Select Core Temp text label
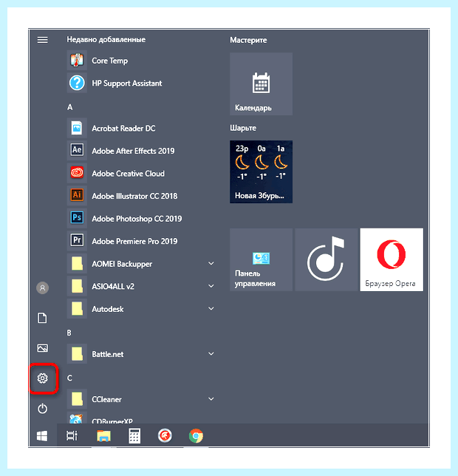The height and width of the screenshot is (476, 458). (110, 61)
